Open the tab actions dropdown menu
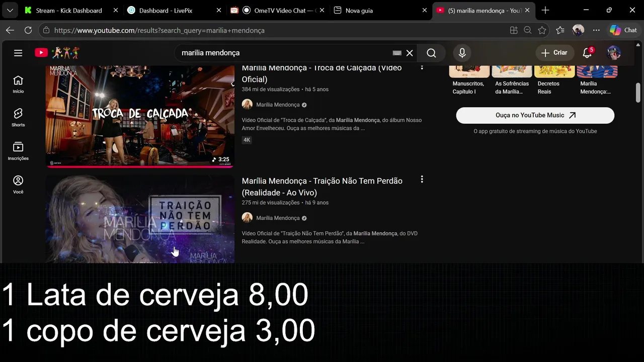This screenshot has height=362, width=644. coord(10,10)
